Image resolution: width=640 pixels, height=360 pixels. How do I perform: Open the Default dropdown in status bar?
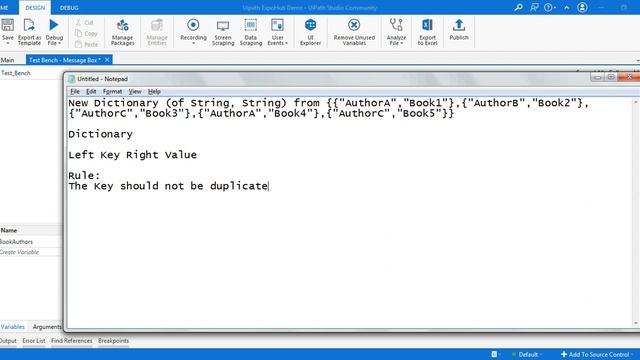click(527, 354)
